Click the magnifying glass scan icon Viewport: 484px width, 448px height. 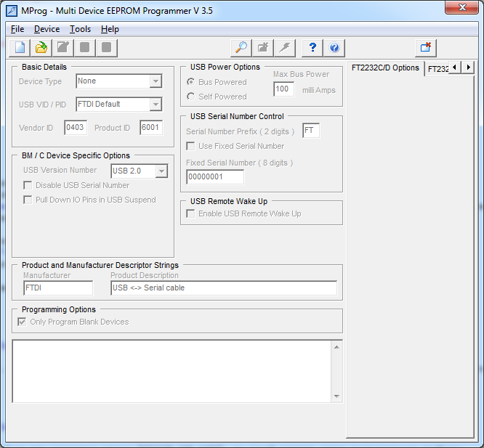(x=241, y=48)
